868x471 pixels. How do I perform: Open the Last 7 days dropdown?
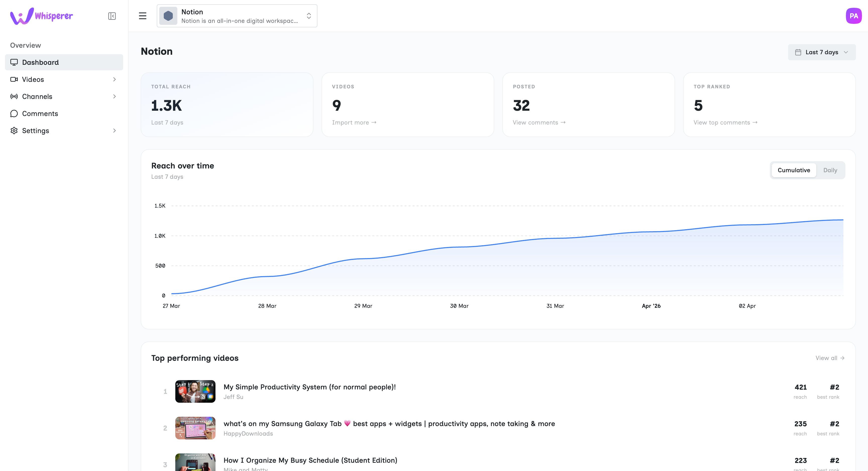click(x=822, y=52)
